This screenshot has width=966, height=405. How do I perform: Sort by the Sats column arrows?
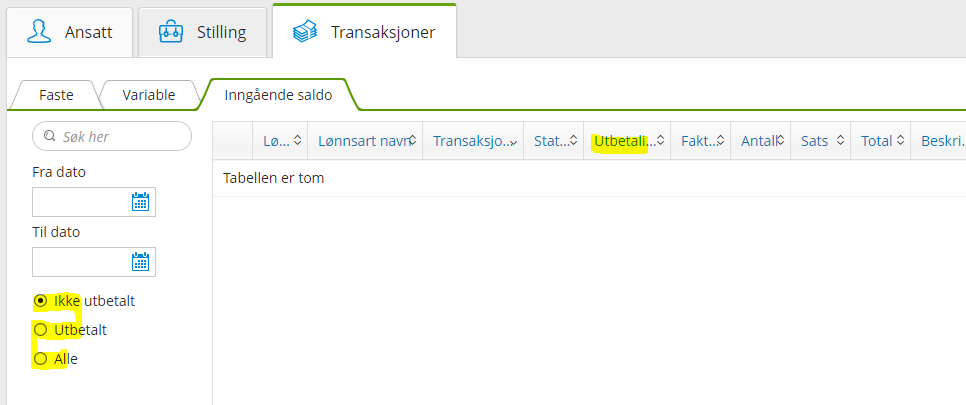(x=841, y=141)
